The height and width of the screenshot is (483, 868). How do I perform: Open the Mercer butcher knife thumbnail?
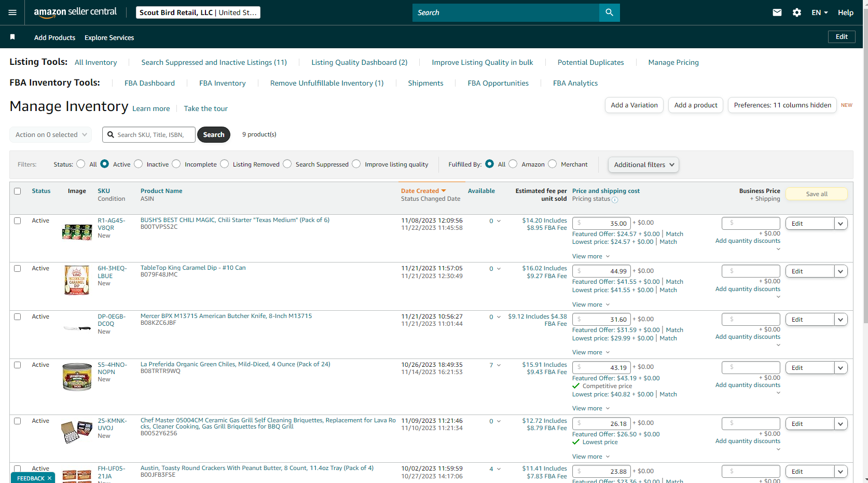point(77,328)
